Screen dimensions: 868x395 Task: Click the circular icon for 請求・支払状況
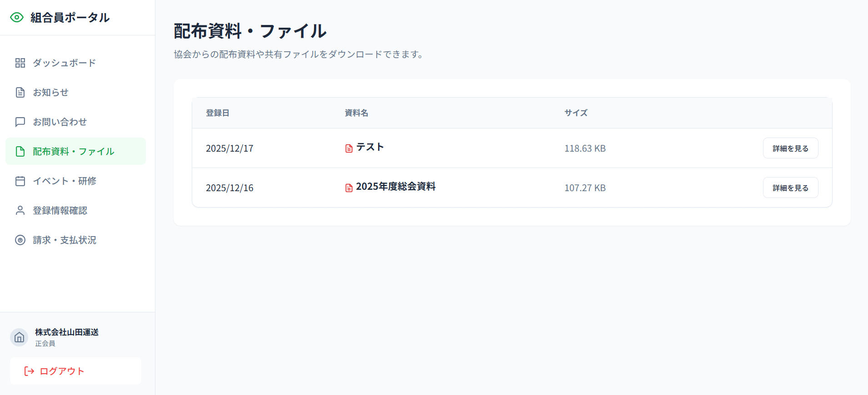click(20, 240)
